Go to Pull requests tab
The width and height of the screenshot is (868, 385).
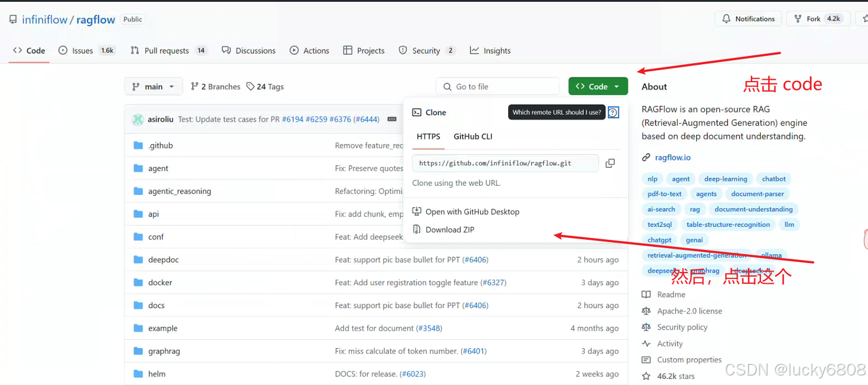[x=169, y=51]
